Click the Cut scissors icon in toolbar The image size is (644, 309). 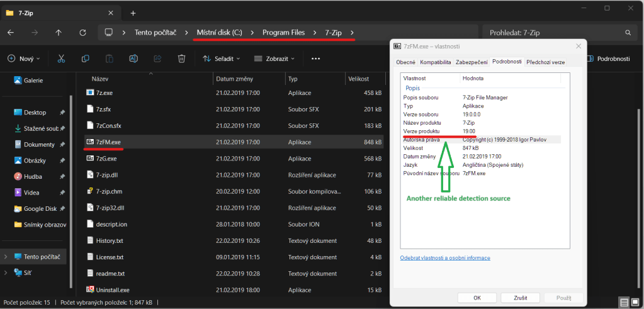(61, 59)
